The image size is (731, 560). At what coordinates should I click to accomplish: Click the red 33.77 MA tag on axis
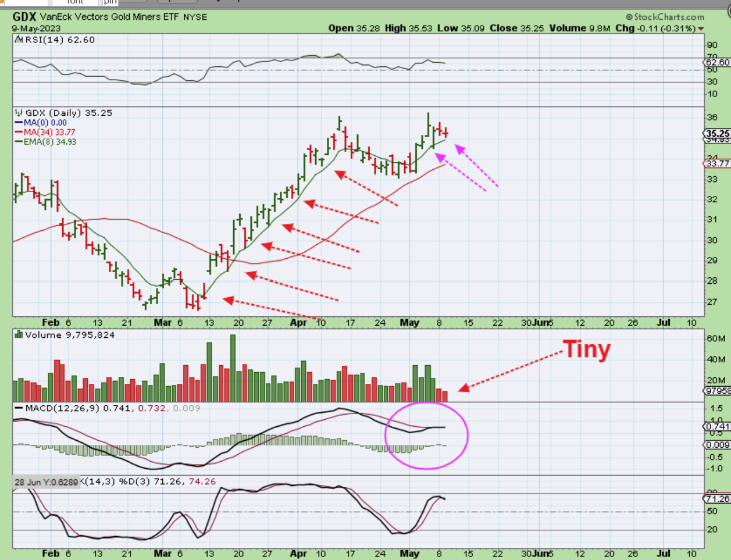717,163
